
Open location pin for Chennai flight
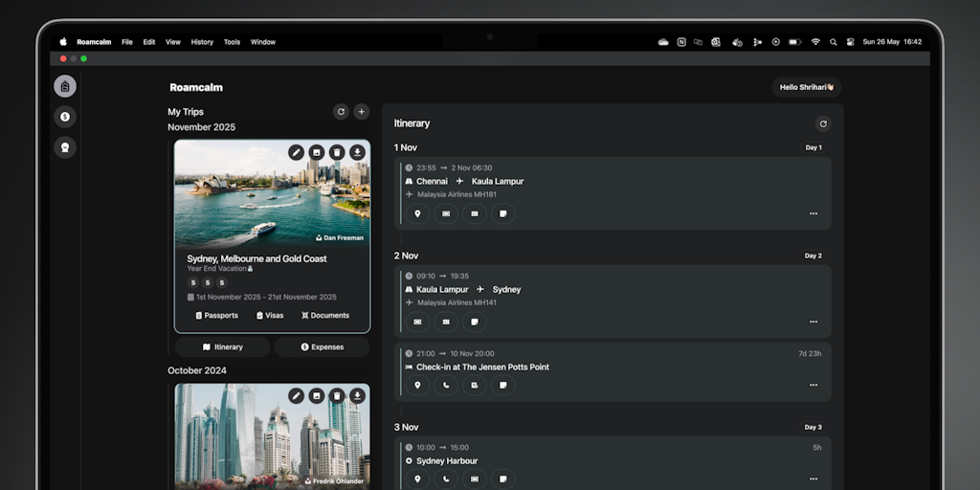click(417, 213)
